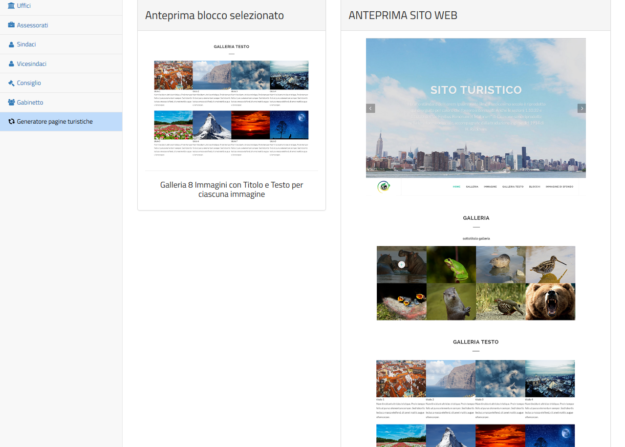Click the Home link in preview navbar

[457, 187]
